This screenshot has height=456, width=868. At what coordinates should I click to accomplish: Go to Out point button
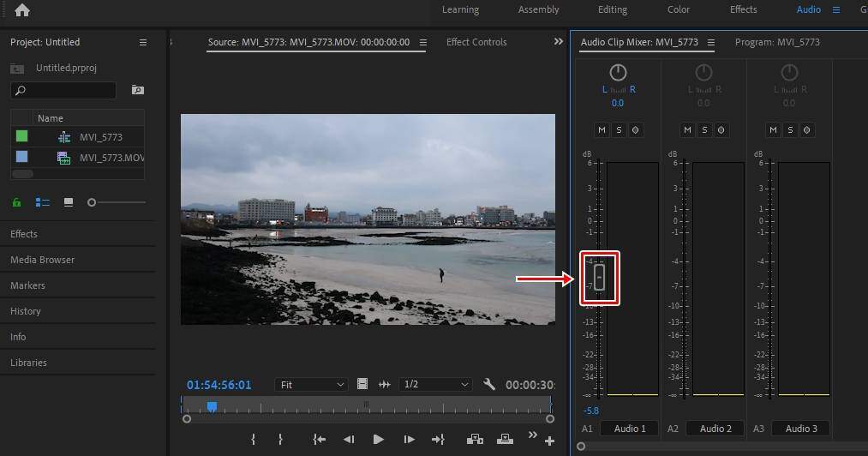coord(438,440)
